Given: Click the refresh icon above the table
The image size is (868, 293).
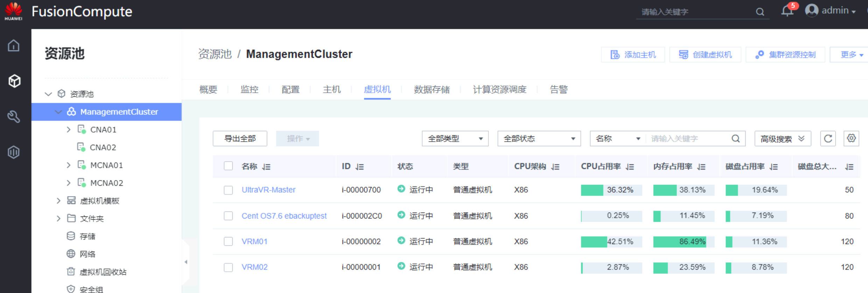Looking at the screenshot, I should click(x=828, y=138).
